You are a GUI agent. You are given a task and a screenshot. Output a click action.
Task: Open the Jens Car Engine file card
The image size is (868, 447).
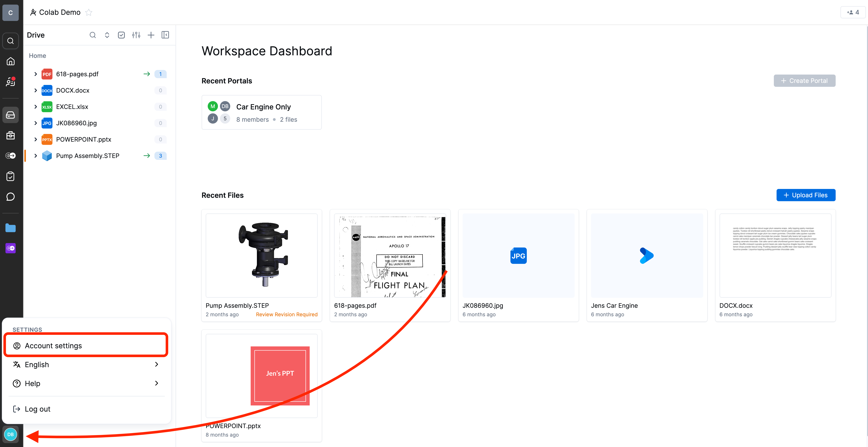click(x=647, y=265)
